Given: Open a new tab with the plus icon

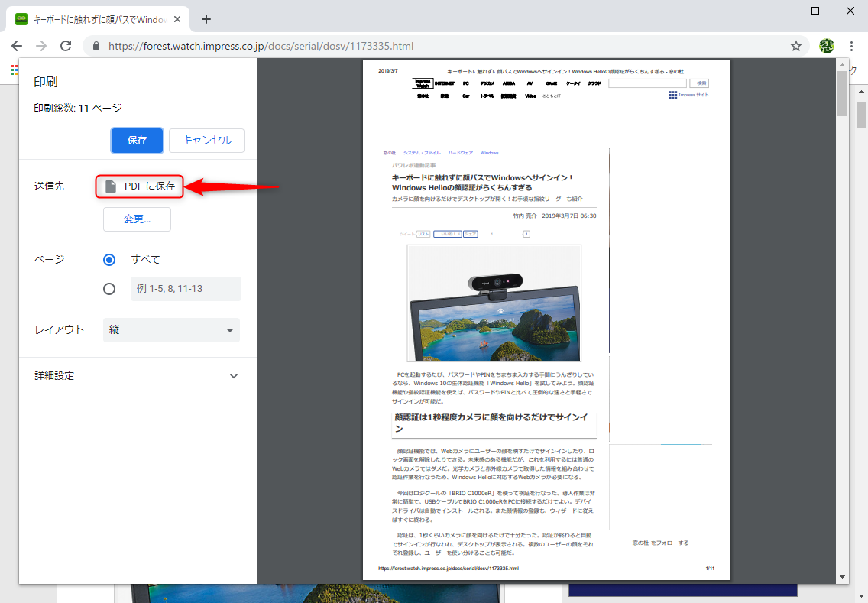Looking at the screenshot, I should tap(206, 19).
